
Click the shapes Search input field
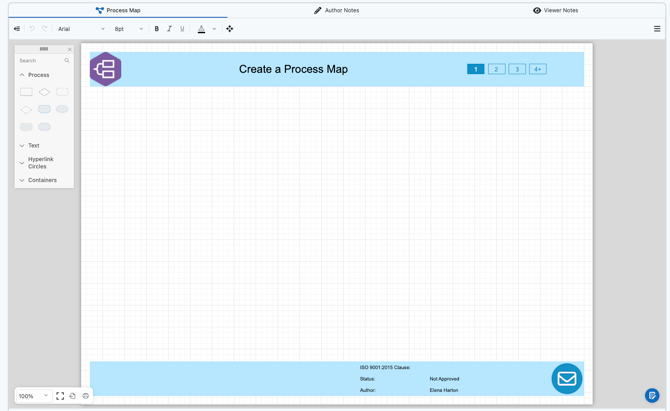tap(41, 61)
